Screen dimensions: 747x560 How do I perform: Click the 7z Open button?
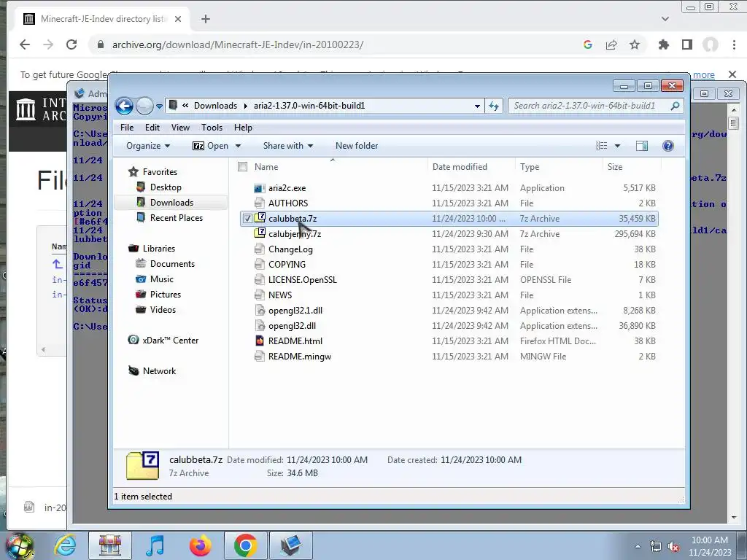pos(211,146)
